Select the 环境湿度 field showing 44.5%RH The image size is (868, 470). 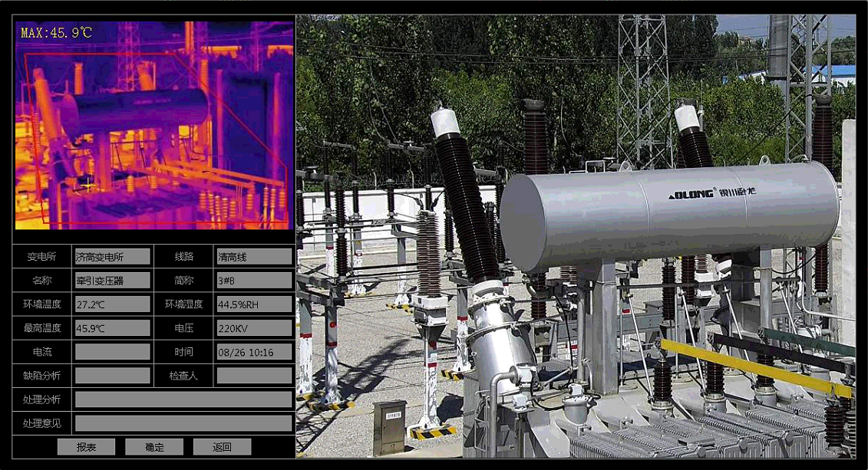pos(254,304)
